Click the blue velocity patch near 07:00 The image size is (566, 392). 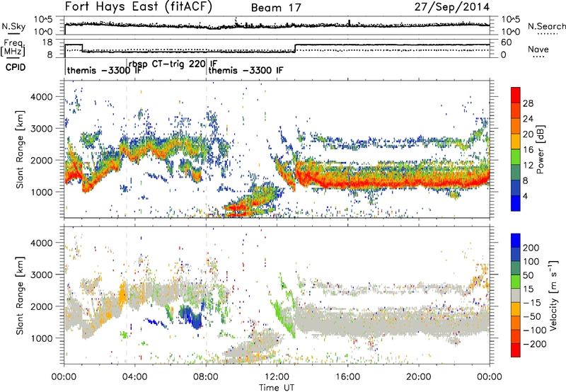click(191, 316)
